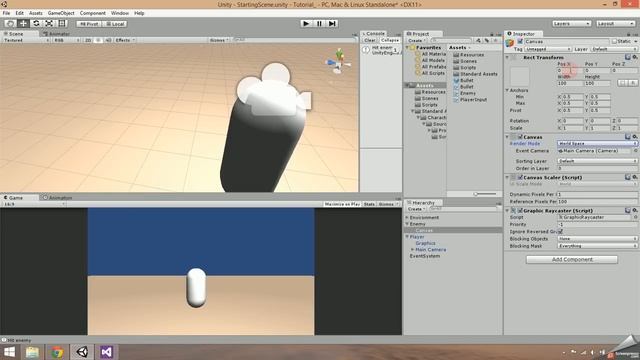The width and height of the screenshot is (640, 360).
Task: Click the blueprint mode button
Action: click(x=622, y=83)
